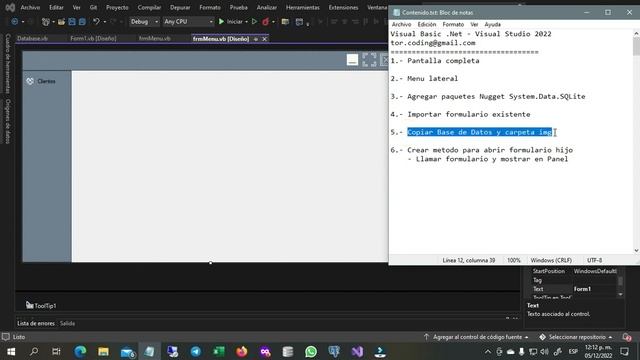The height and width of the screenshot is (360, 640).
Task: Click start without debugging outline play icon
Action: click(254, 21)
